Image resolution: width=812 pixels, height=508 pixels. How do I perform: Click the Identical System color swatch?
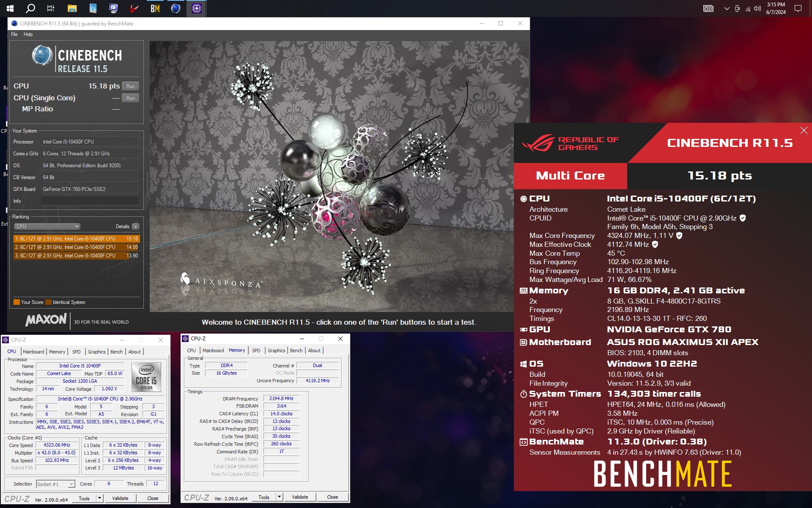(48, 302)
